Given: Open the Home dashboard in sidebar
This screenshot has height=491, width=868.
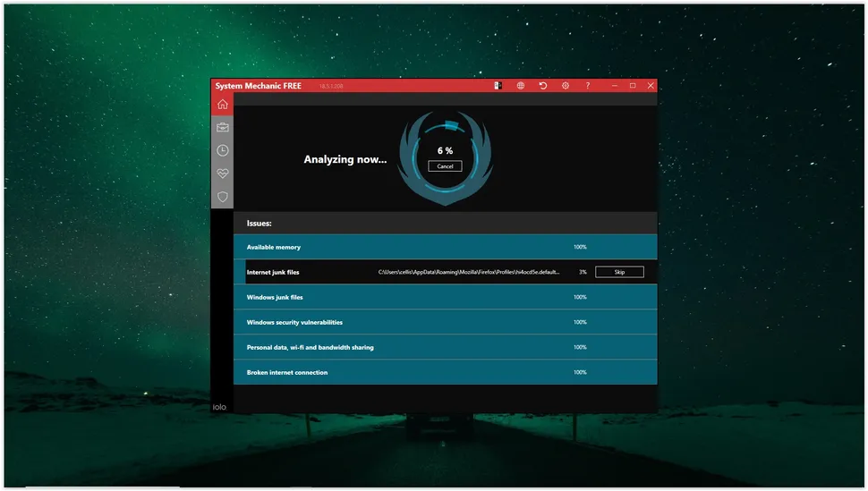Looking at the screenshot, I should click(x=222, y=104).
